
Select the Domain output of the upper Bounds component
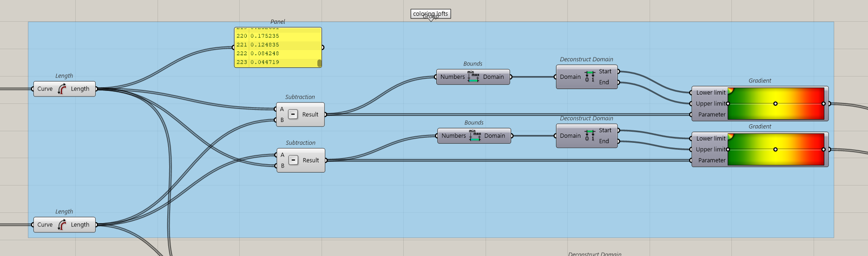(x=493, y=77)
